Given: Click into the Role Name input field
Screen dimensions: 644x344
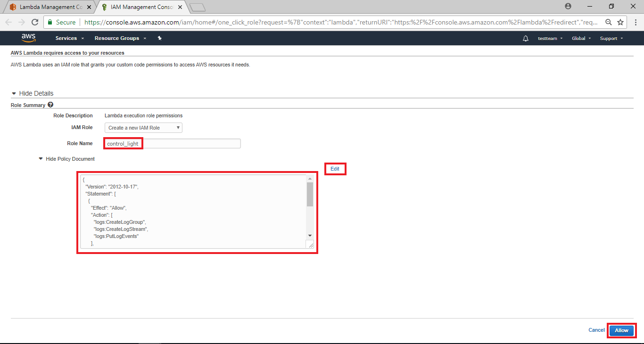Looking at the screenshot, I should pos(173,143).
